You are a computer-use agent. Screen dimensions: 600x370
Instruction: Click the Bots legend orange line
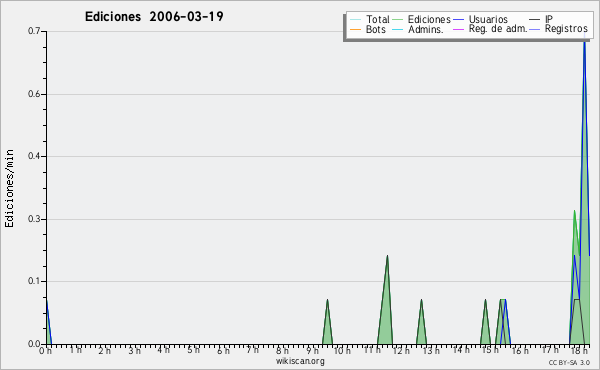pyautogui.click(x=355, y=29)
